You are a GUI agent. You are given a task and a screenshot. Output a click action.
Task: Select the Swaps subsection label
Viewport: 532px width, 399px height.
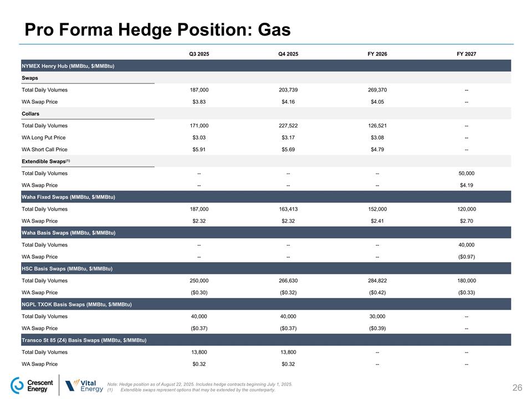(30, 78)
